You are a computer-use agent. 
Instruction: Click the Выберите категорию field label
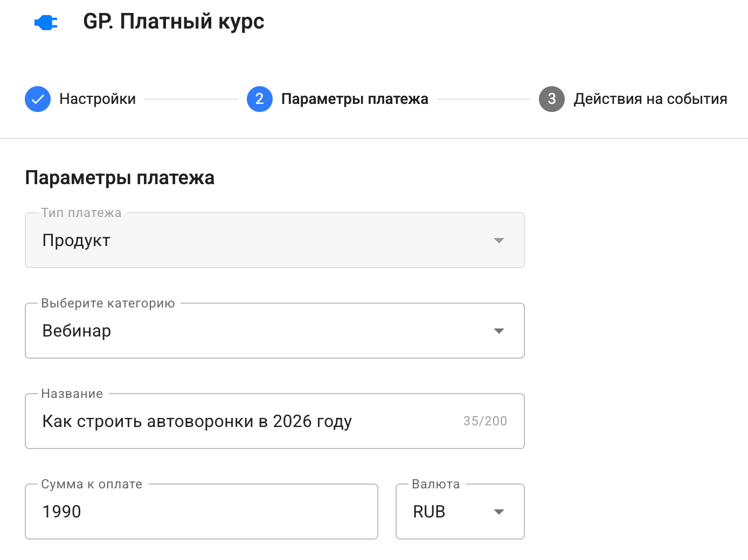108,303
